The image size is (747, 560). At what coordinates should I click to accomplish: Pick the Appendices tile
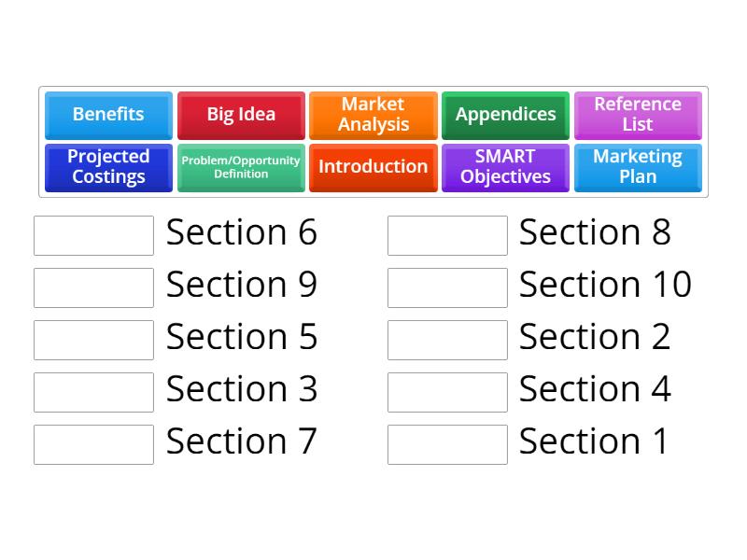click(505, 115)
